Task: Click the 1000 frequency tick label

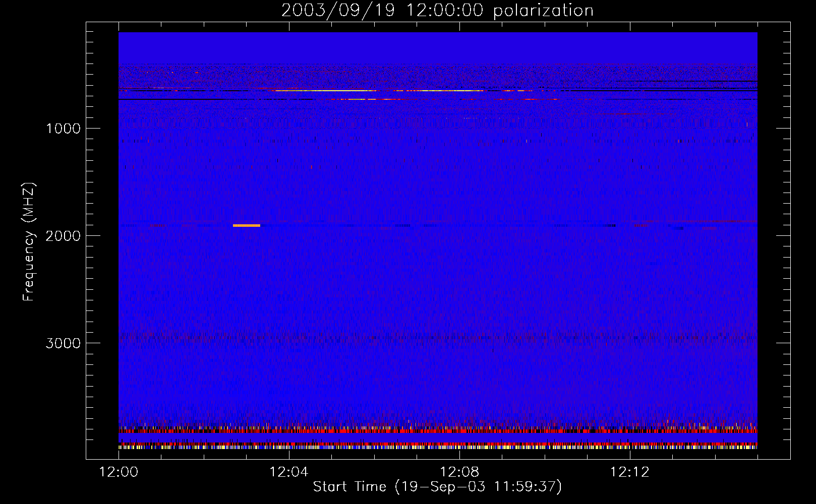Action: 63,129
